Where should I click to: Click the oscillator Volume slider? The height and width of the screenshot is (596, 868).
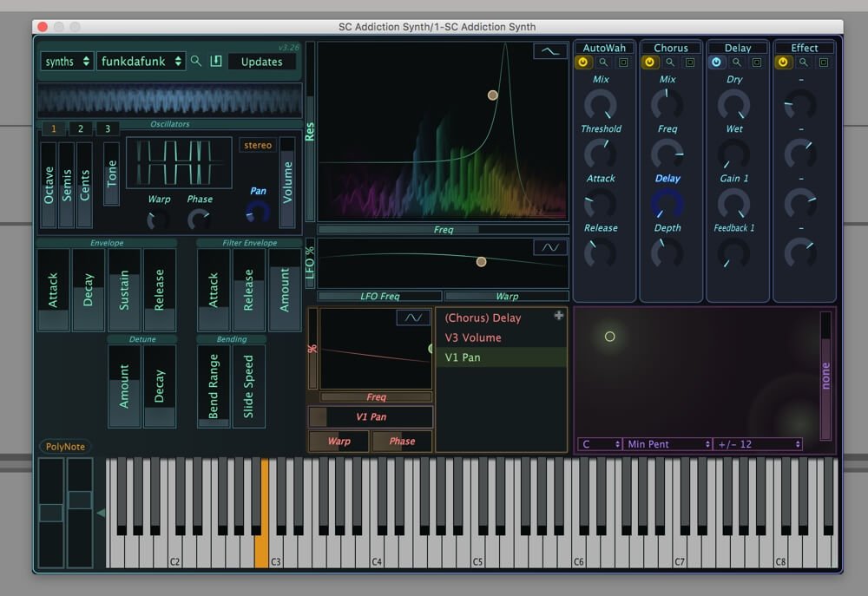click(287, 182)
